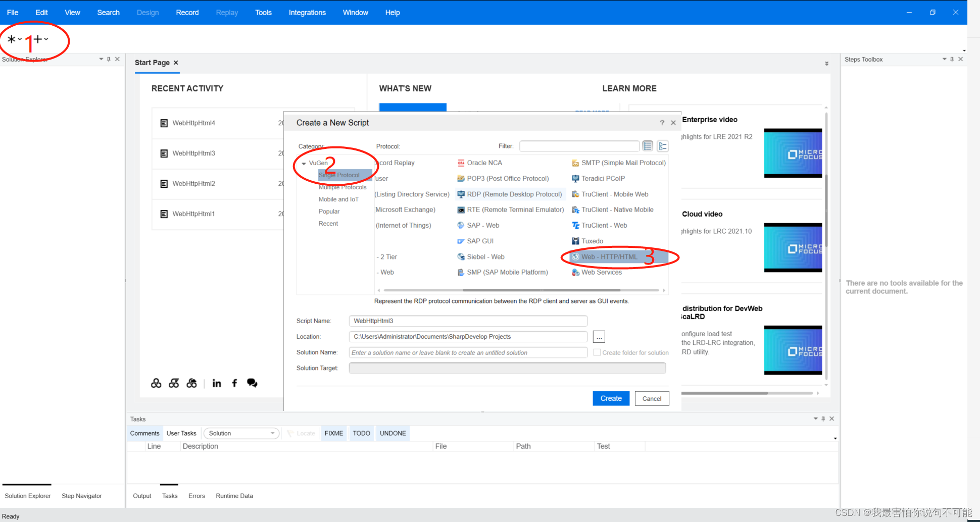Select Web Services protocol

[x=597, y=272]
